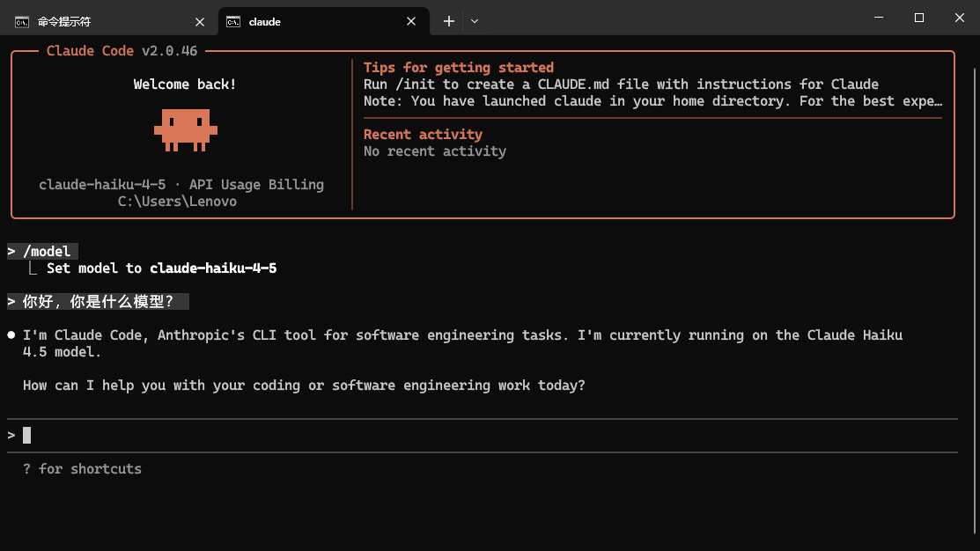The height and width of the screenshot is (551, 980).
Task: Click the 'No recent activity' text
Action: (435, 151)
